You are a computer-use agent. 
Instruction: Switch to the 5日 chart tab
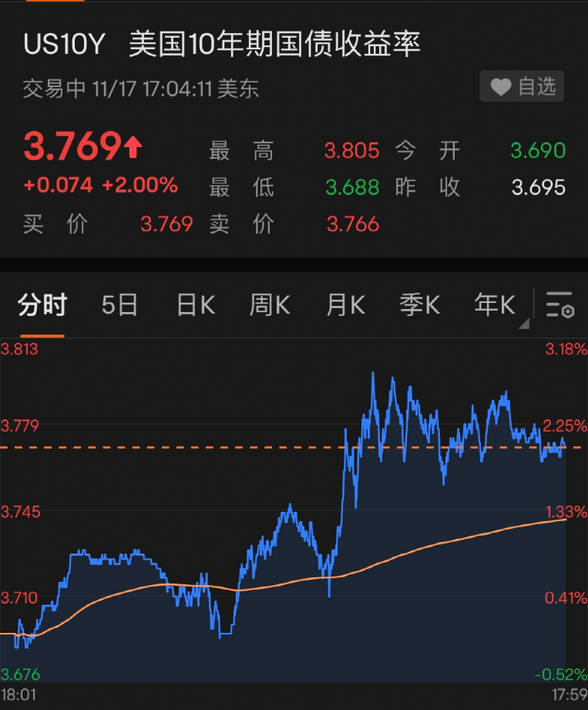pyautogui.click(x=119, y=305)
